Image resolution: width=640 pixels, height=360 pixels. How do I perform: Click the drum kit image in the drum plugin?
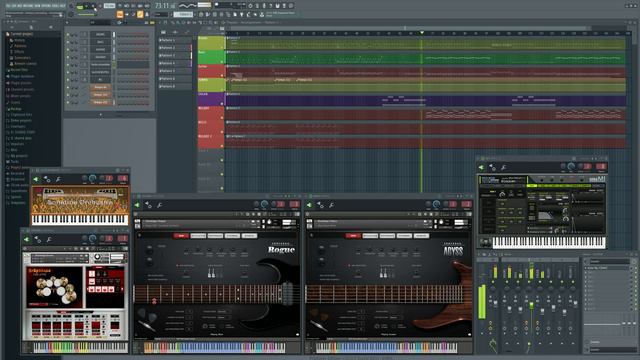54,287
